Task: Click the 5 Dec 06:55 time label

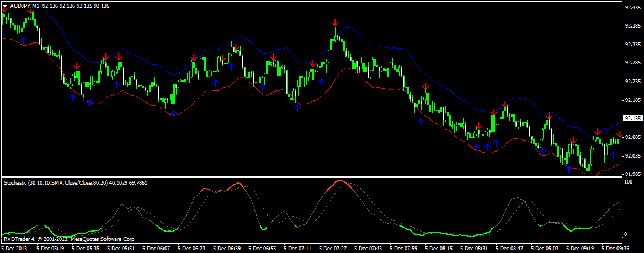Action: [x=262, y=248]
